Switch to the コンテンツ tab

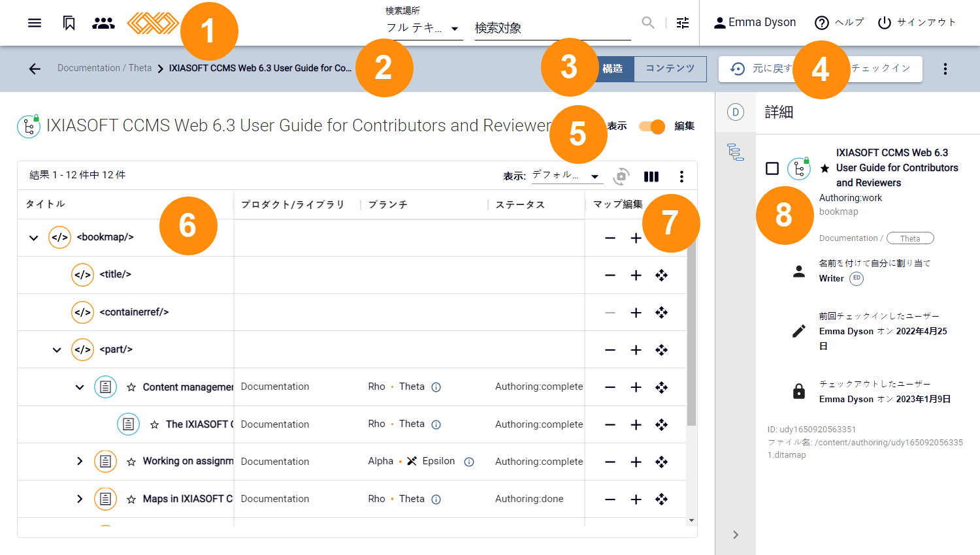670,69
